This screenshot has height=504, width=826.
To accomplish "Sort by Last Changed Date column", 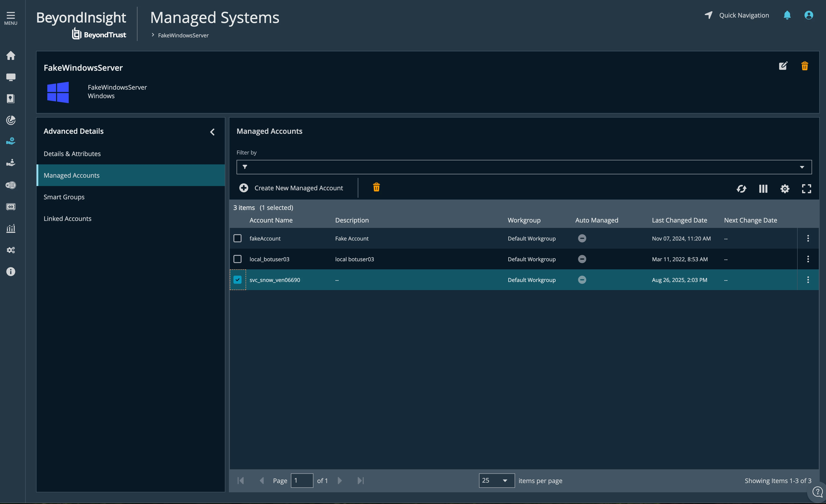I will pyautogui.click(x=679, y=220).
